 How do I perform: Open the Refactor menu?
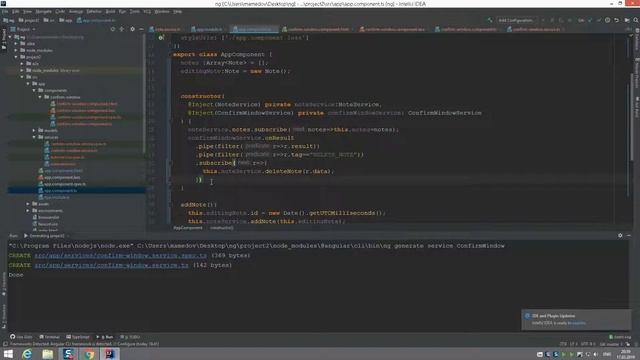coord(94,11)
